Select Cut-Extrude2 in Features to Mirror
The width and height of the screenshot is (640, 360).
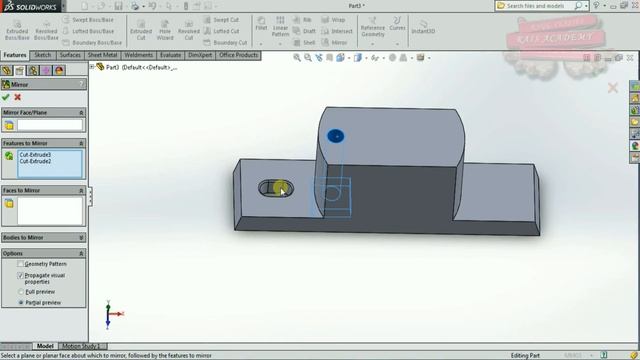(35, 161)
